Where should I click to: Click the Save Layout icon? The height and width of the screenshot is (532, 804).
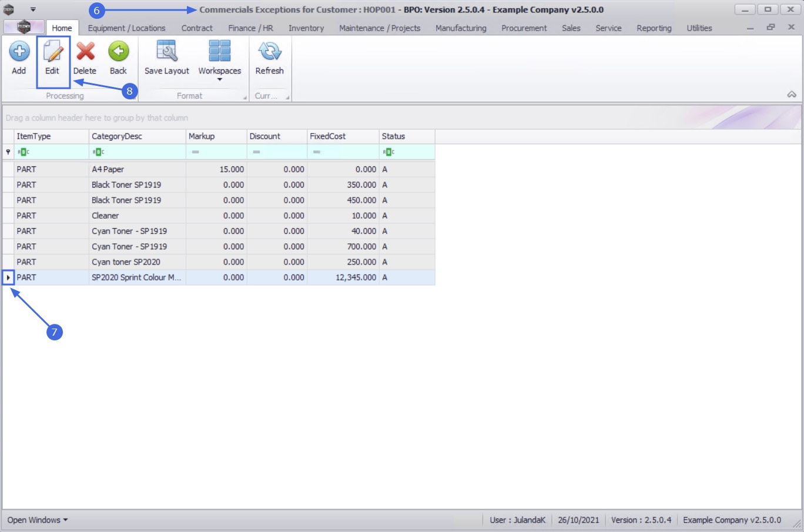167,52
